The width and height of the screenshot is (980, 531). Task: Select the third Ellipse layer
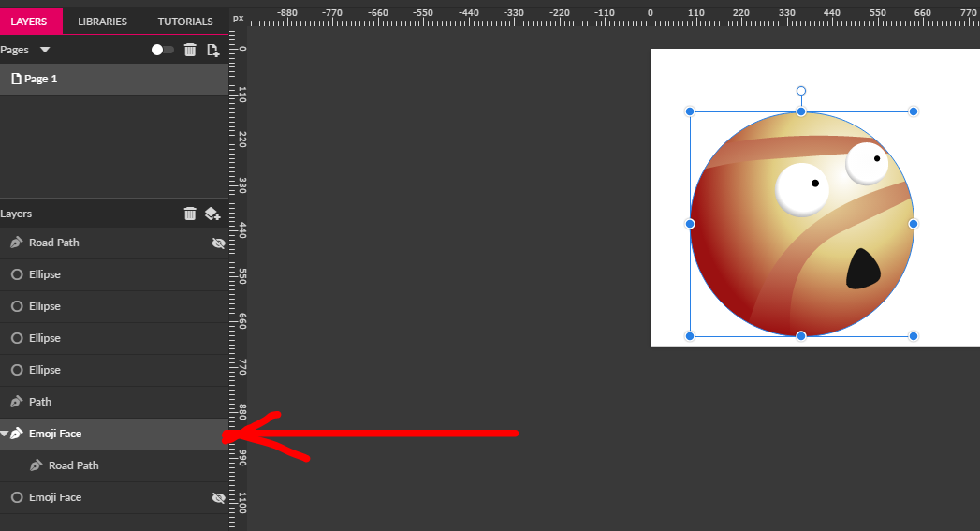pyautogui.click(x=114, y=338)
